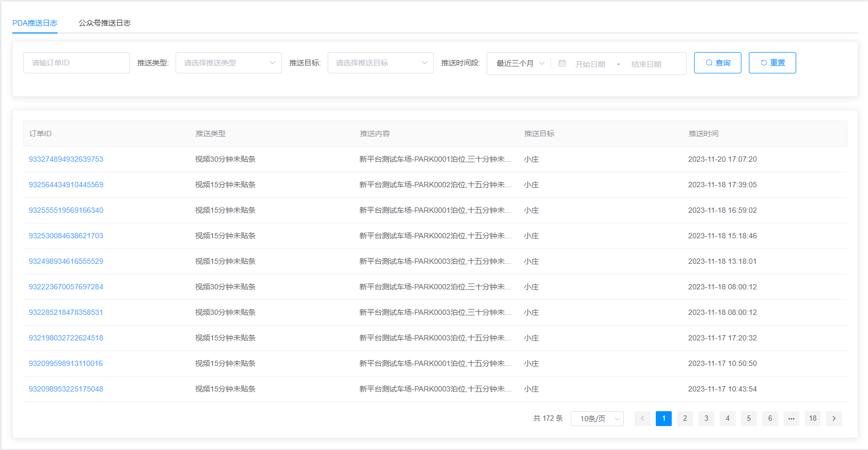Go to next page arrow
This screenshot has width=868, height=450.
[x=833, y=419]
